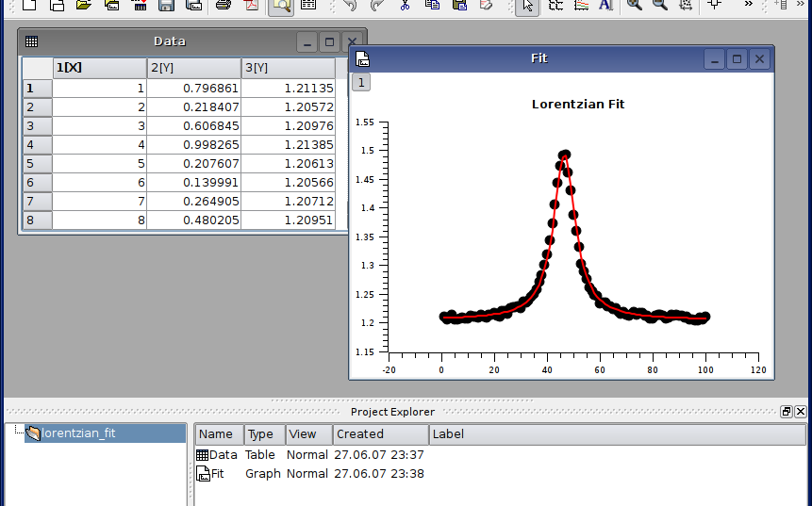Click the cell containing 0.139991
The height and width of the screenshot is (506, 812).
(194, 183)
